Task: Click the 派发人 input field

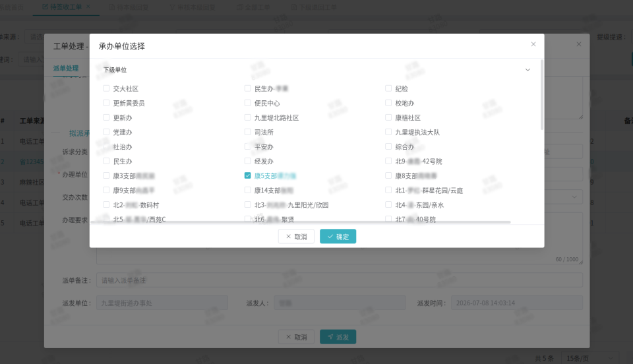Action: (x=340, y=303)
